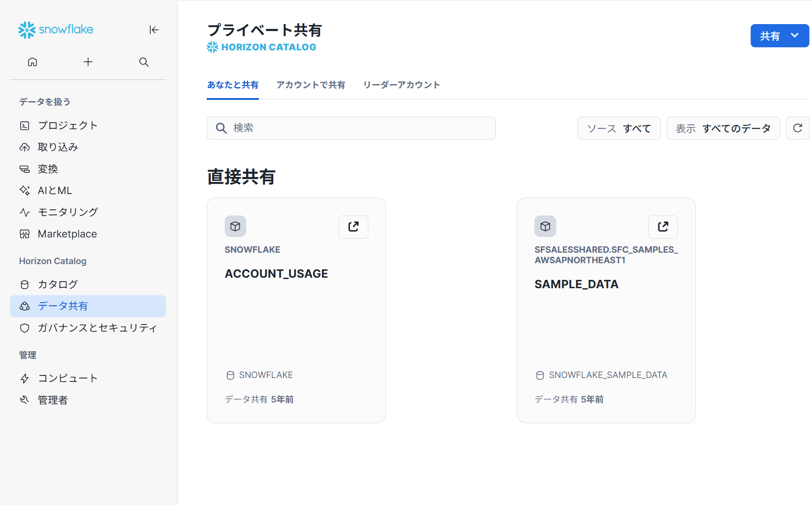Click the magnifier icon in 検索 box
The image size is (812, 505).
pyautogui.click(x=221, y=128)
